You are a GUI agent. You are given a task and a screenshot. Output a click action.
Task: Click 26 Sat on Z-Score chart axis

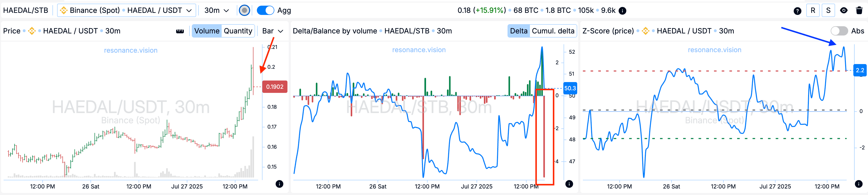tap(671, 186)
